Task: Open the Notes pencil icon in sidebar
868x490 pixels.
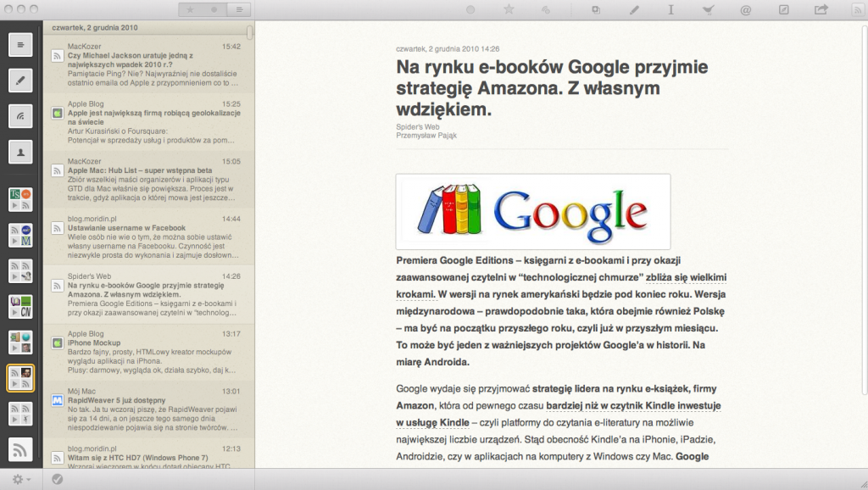Action: 20,81
